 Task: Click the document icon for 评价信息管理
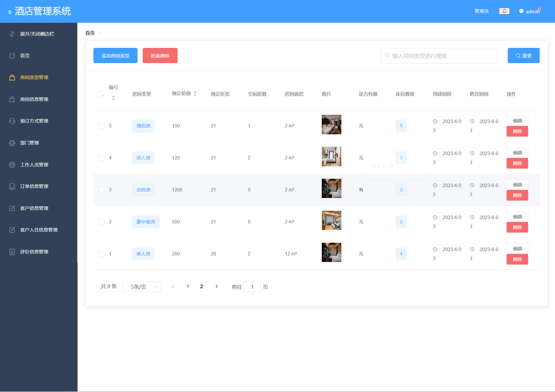[x=12, y=252]
